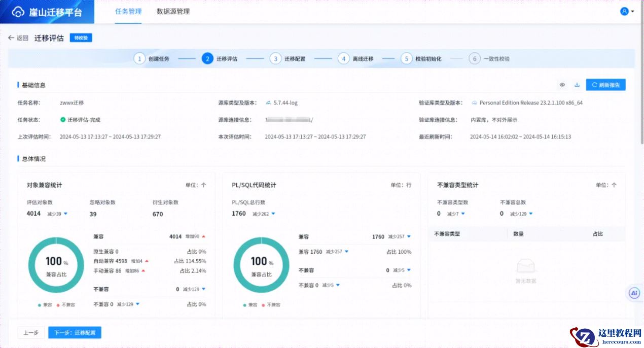Open the user account dropdown arrow
The height and width of the screenshot is (348, 644).
click(x=633, y=12)
